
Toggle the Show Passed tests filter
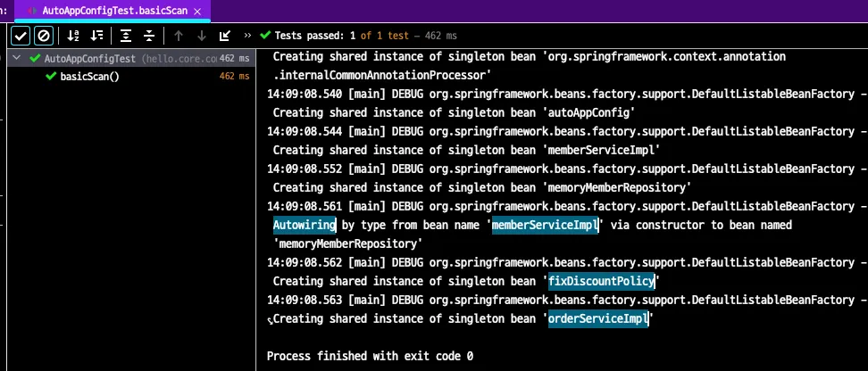pos(21,36)
